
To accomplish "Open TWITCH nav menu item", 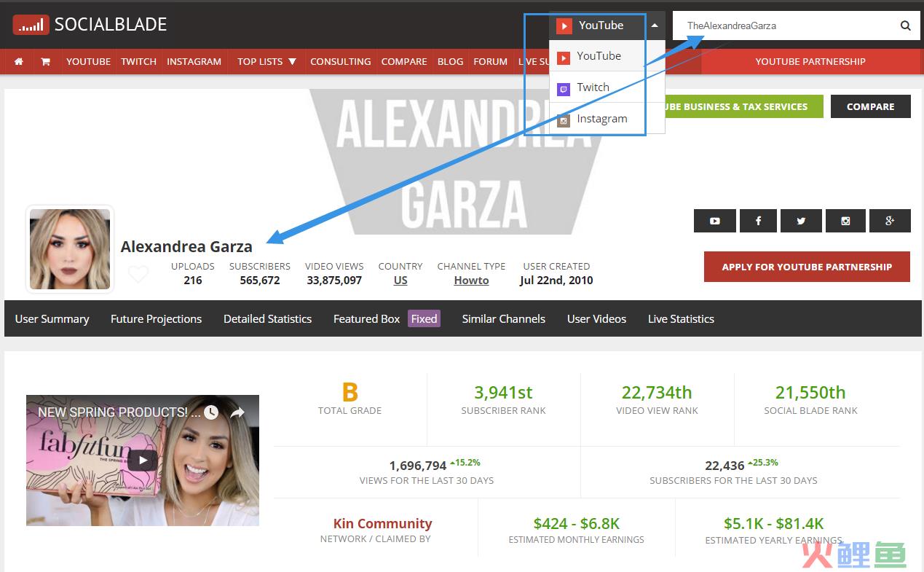I will click(138, 61).
